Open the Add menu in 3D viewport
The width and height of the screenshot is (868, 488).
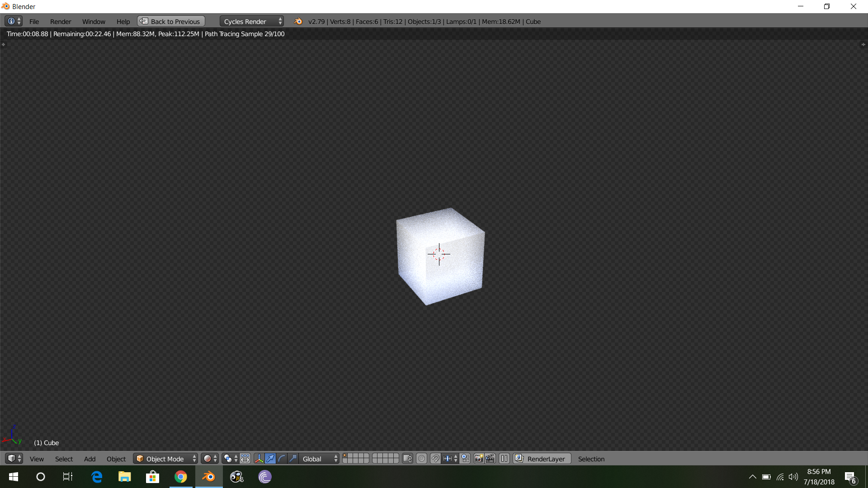[x=90, y=459]
